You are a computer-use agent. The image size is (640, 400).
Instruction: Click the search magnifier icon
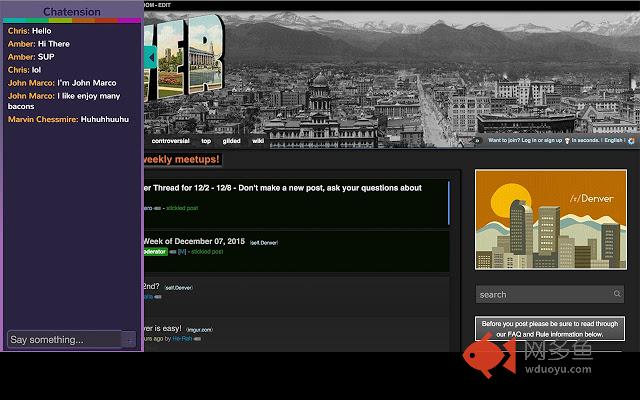[x=617, y=294]
